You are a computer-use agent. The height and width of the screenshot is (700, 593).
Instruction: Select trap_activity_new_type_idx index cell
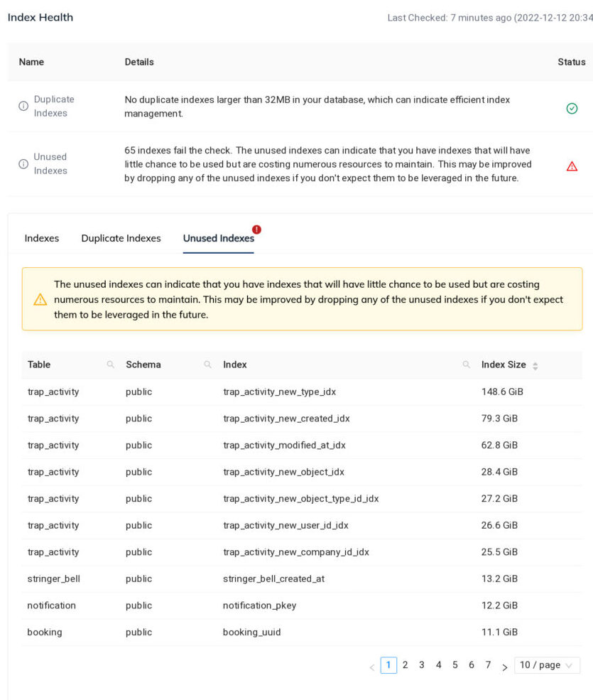[x=279, y=392]
